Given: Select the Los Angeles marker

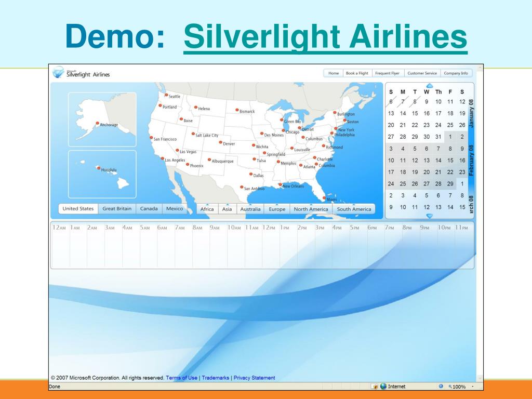Looking at the screenshot, I should [163, 159].
